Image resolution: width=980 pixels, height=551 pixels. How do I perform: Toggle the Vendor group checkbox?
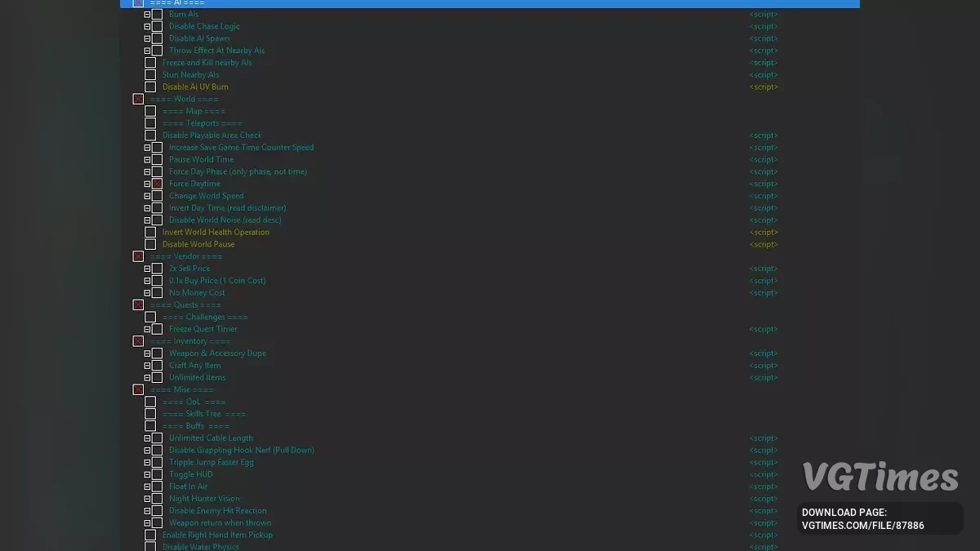point(138,256)
